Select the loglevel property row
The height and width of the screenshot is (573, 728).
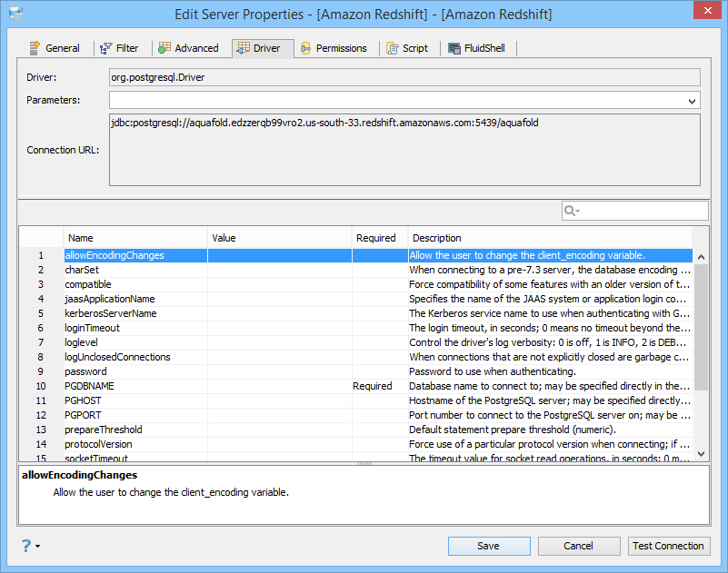pos(355,342)
